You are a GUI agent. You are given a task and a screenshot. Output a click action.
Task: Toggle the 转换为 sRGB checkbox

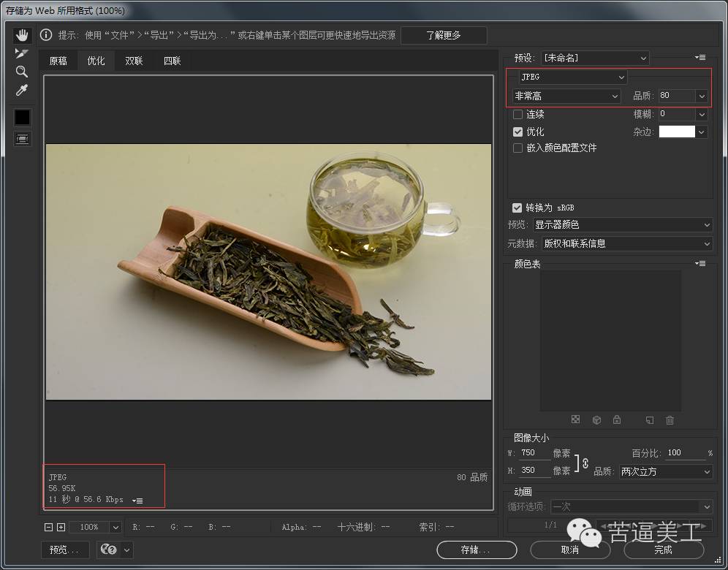[517, 208]
